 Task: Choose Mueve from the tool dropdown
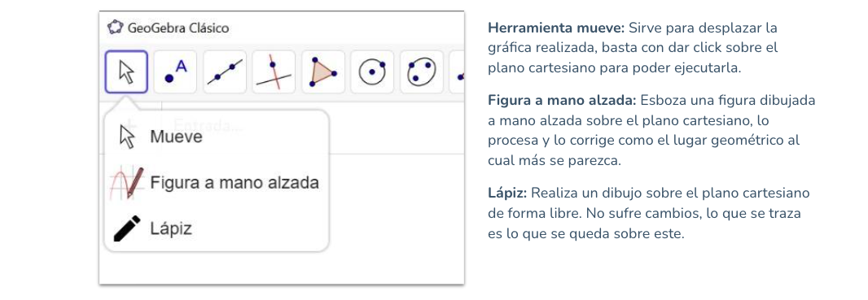point(217,137)
